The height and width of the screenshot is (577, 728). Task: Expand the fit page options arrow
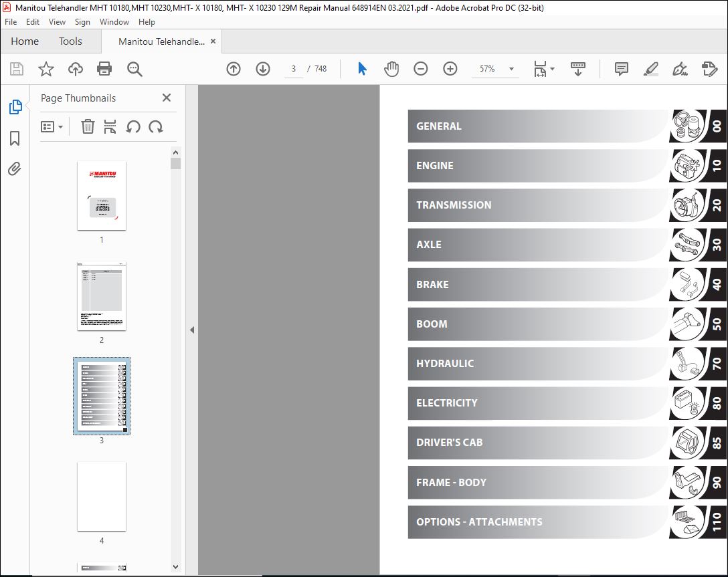552,69
